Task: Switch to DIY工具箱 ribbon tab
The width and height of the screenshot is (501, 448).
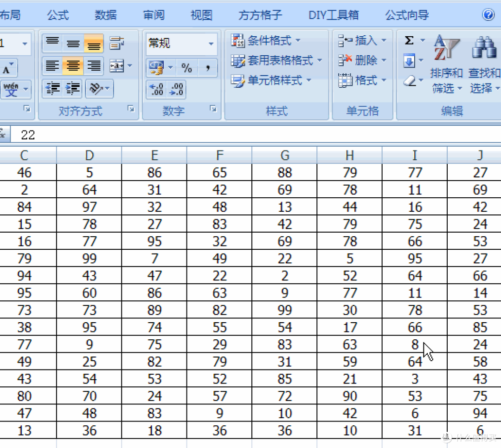Action: (334, 15)
